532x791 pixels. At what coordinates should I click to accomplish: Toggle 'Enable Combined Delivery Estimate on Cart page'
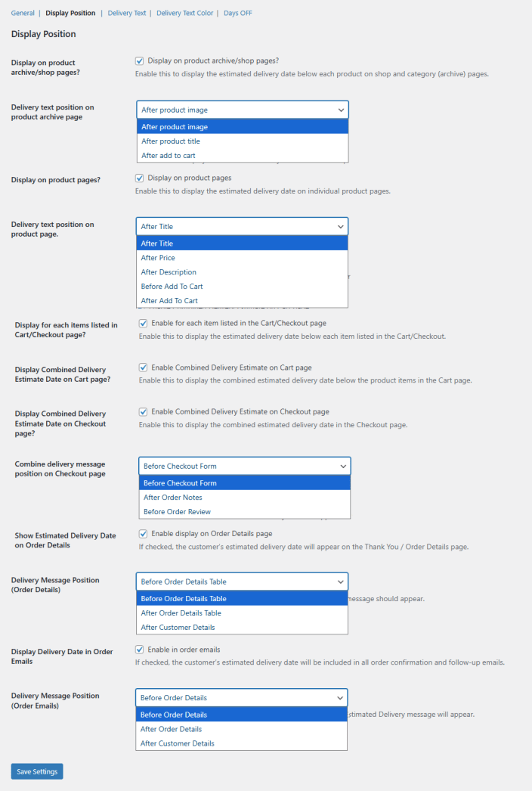[x=144, y=368]
